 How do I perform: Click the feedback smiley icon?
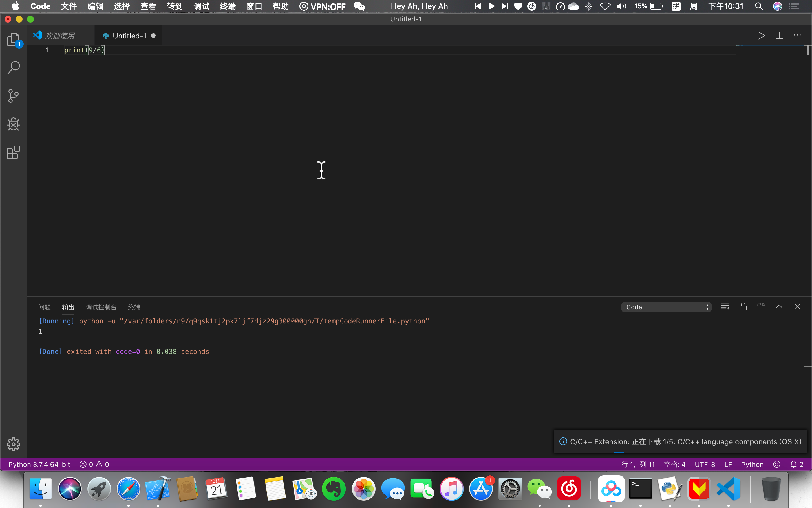[x=776, y=464]
